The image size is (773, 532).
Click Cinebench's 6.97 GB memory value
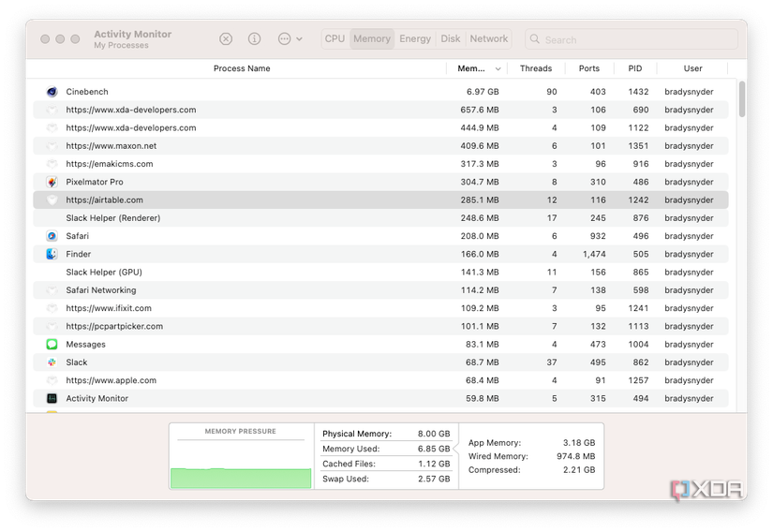[483, 92]
